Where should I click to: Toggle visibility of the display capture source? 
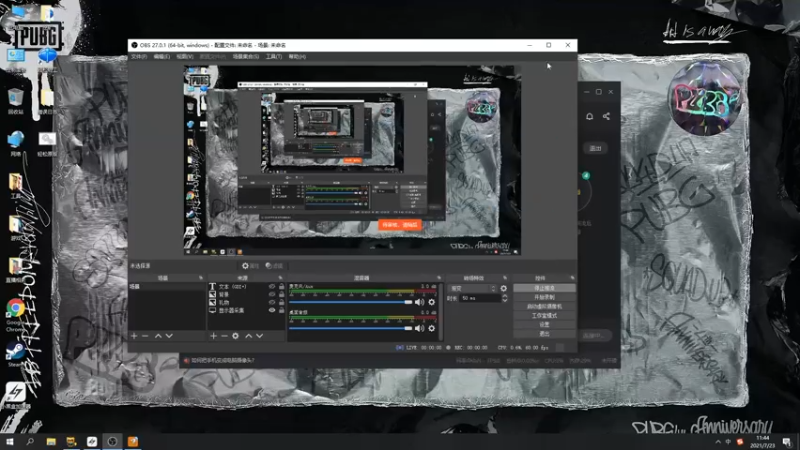(x=272, y=310)
